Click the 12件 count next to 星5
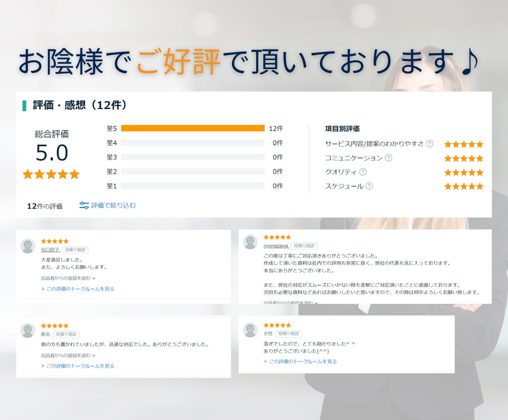The width and height of the screenshot is (508, 420). pos(276,129)
